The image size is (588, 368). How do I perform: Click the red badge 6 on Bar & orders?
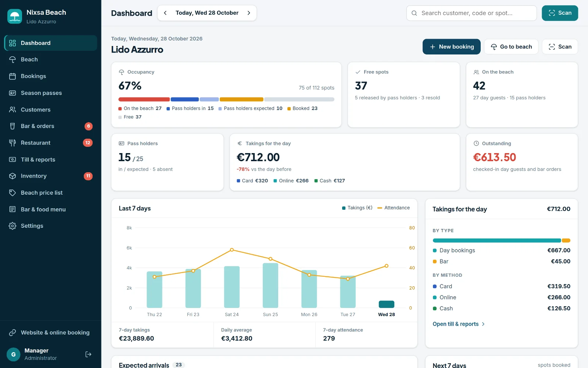[x=89, y=126]
